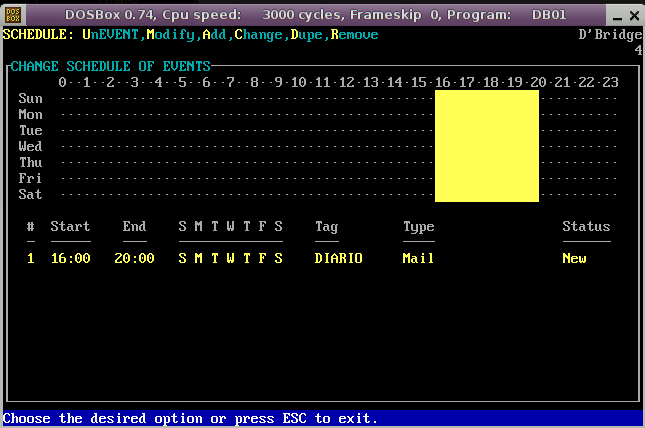Viewport: 645px width, 428px height.
Task: Pick the Add option in the schedule menu
Action: 214,34
